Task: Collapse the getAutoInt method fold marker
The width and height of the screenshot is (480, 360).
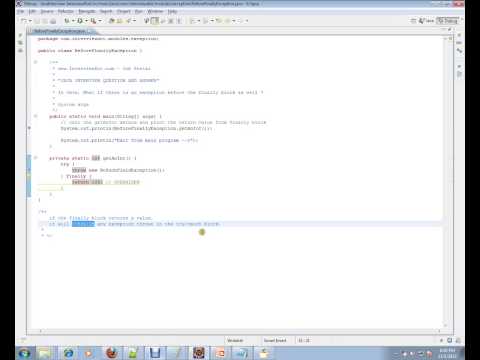Action: (x=36, y=158)
